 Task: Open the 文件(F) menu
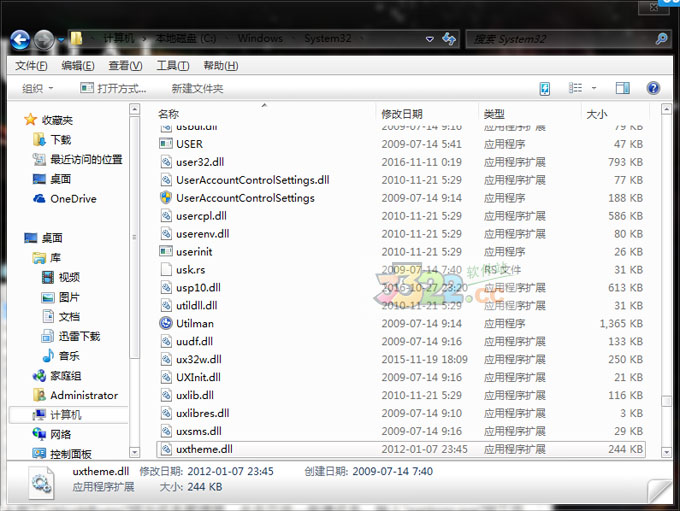click(x=31, y=66)
